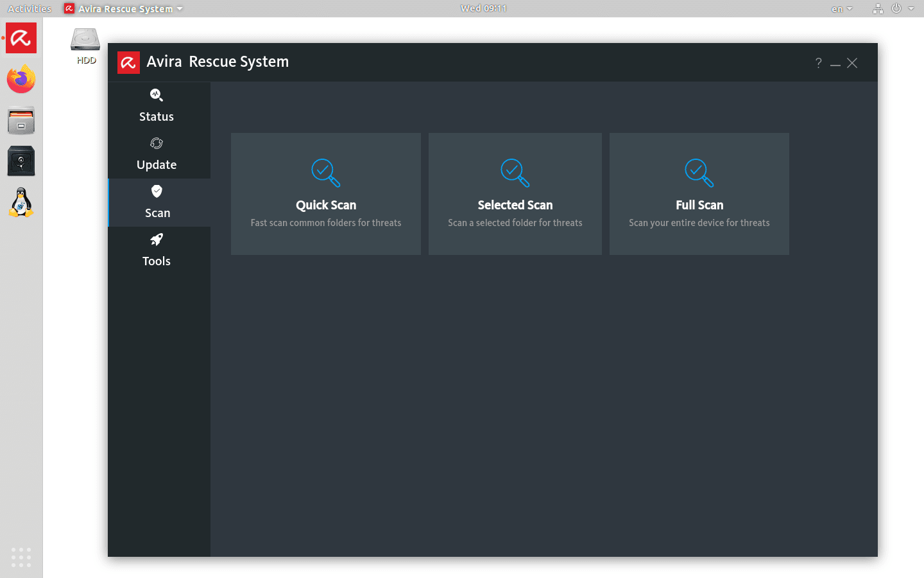The height and width of the screenshot is (578, 924).
Task: Show the applications grid
Action: (21, 557)
